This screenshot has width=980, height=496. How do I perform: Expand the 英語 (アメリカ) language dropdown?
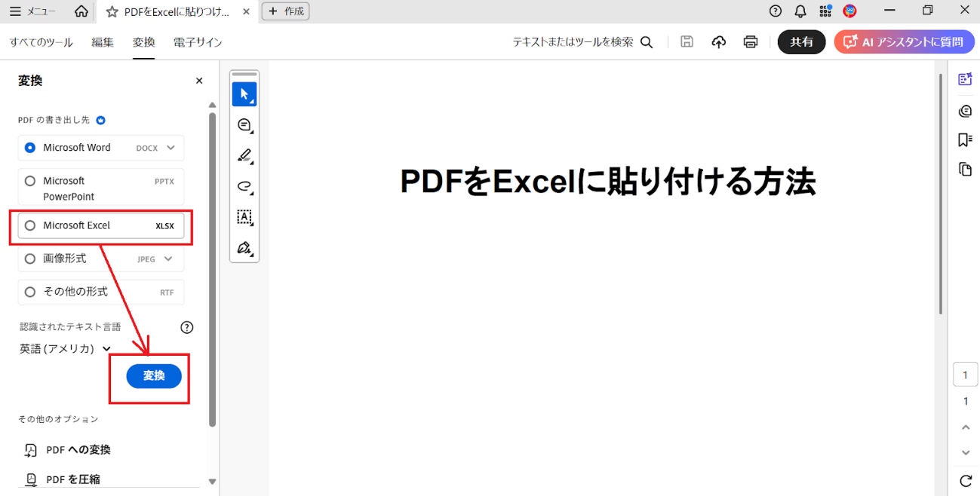(x=64, y=348)
